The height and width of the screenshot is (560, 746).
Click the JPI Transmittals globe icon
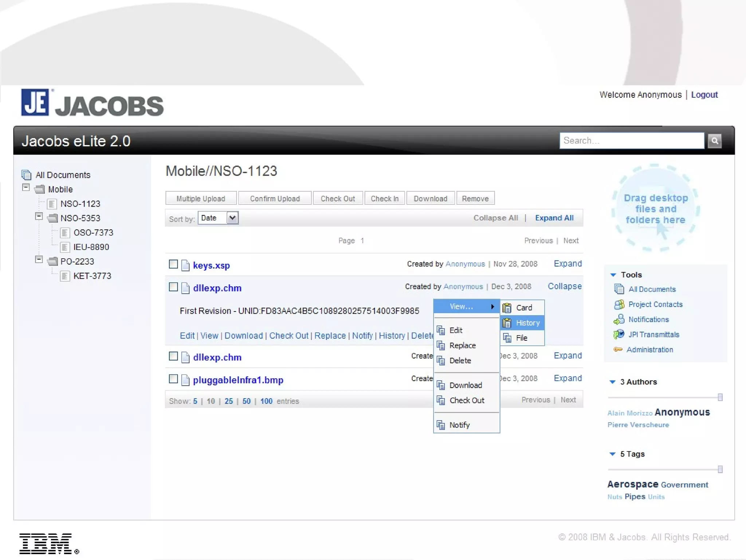[619, 334]
